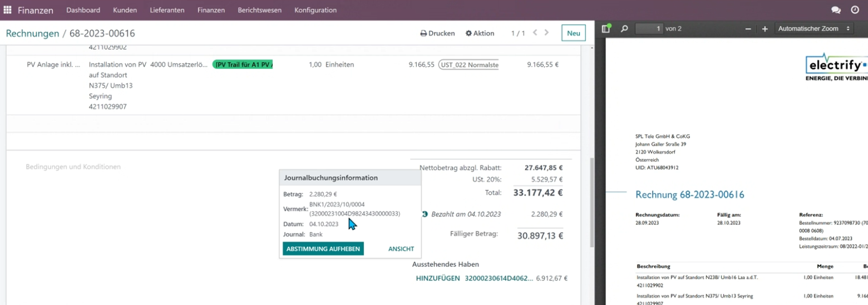Click the ABSTIMMUNG AUFHEBEN button

click(323, 249)
